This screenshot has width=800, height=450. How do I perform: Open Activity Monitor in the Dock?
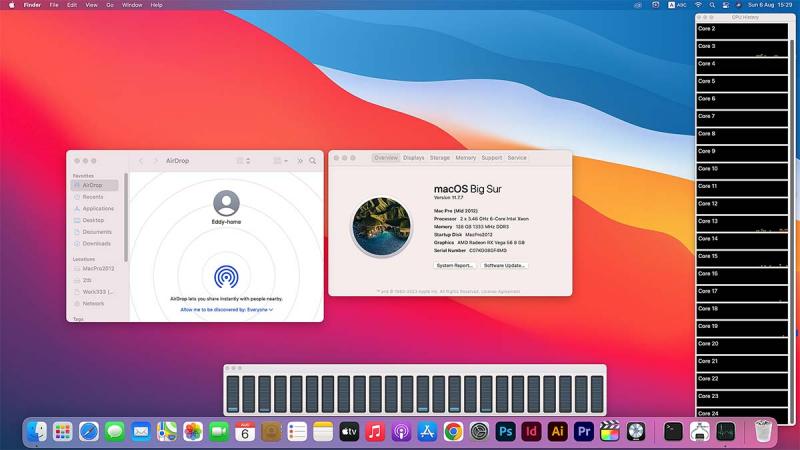tap(726, 432)
